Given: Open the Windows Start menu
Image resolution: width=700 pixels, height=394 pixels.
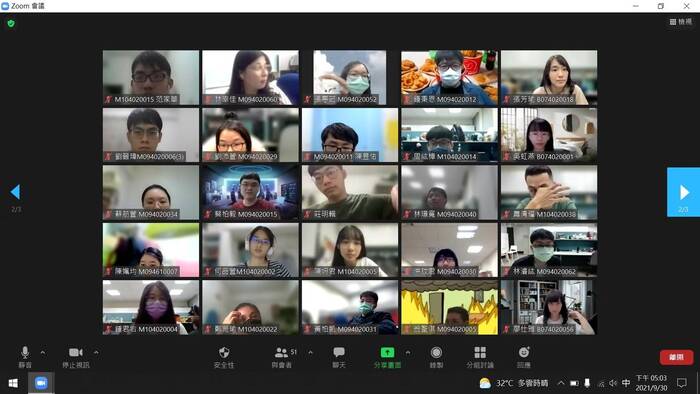Looking at the screenshot, I should [13, 383].
